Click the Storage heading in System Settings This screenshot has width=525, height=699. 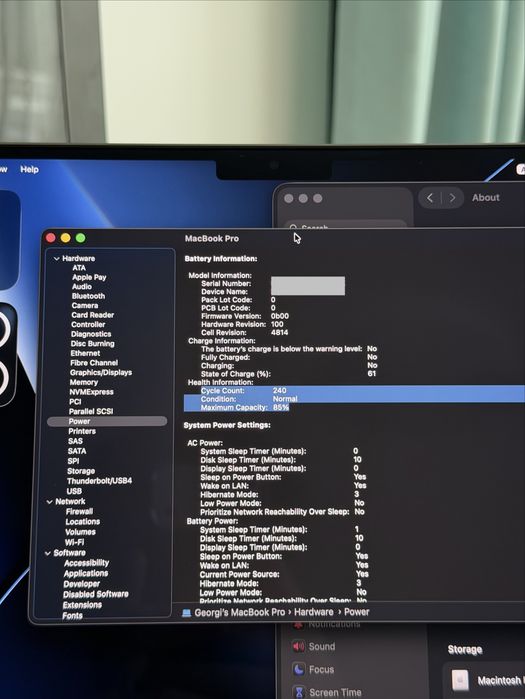point(464,650)
